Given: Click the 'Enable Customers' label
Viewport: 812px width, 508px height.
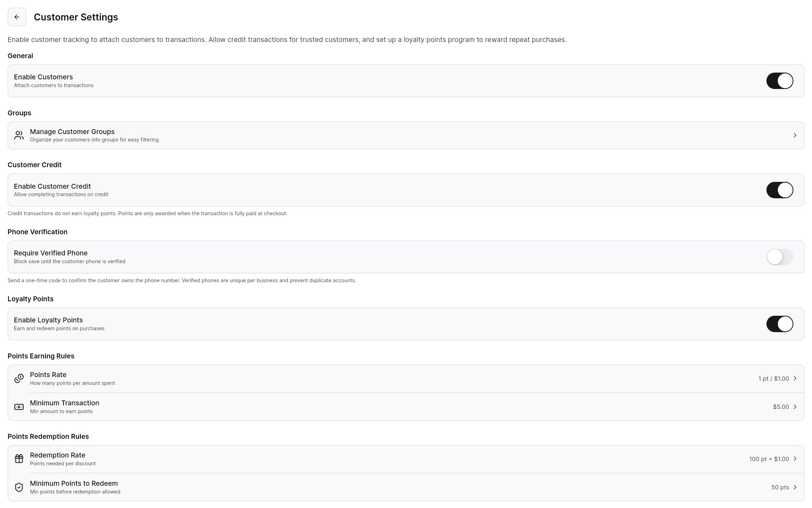Looking at the screenshot, I should (43, 77).
